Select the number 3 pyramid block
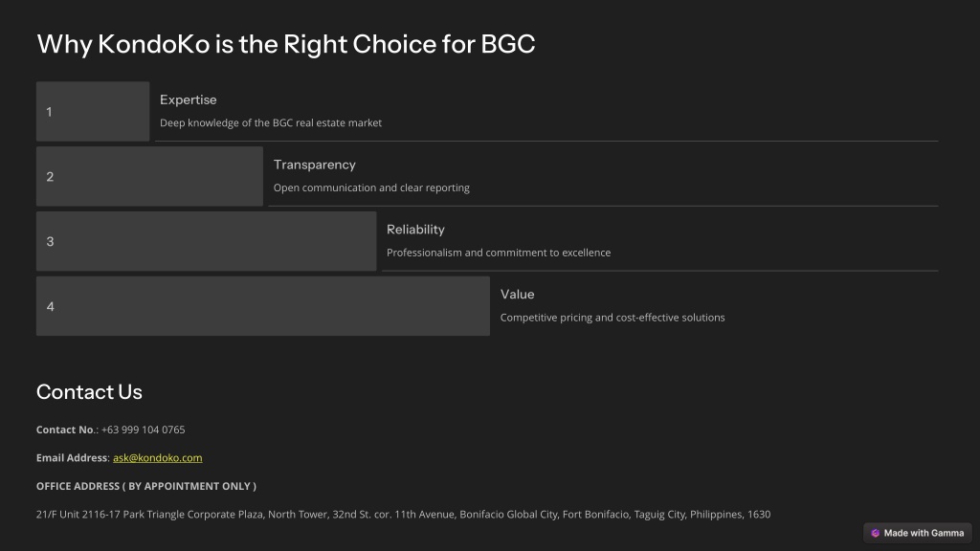Image resolution: width=980 pixels, height=551 pixels. (x=207, y=241)
